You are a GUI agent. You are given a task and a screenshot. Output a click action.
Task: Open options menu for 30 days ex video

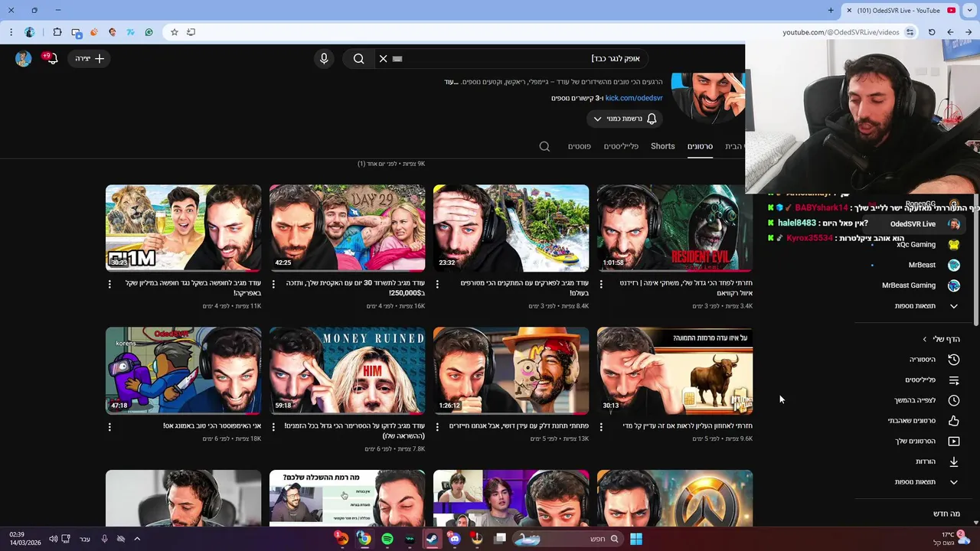(273, 284)
